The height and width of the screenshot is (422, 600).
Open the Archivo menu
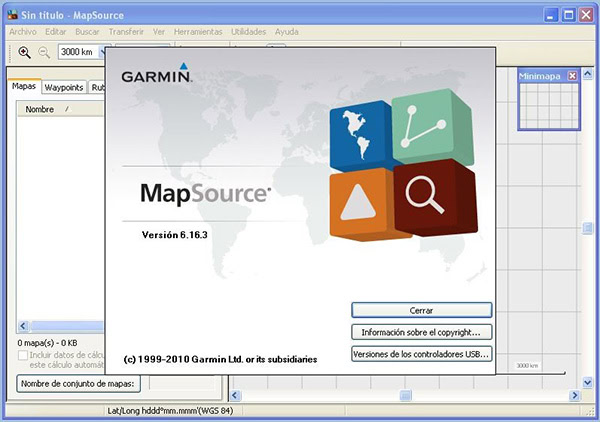click(23, 32)
